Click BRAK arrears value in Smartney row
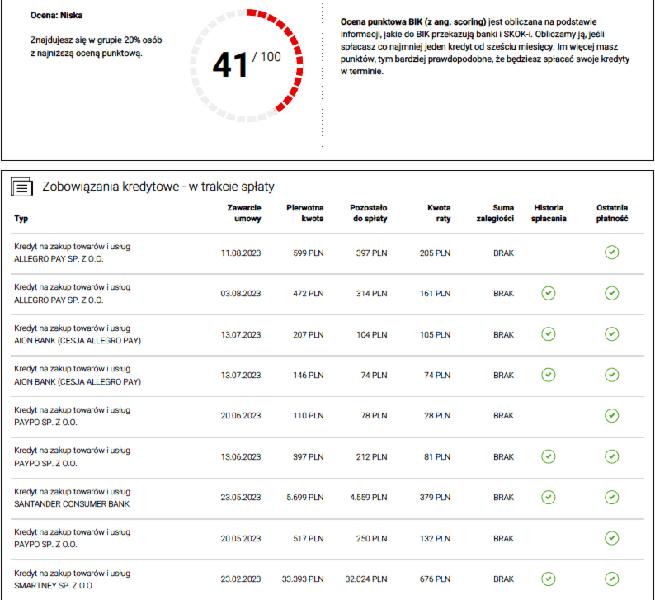The height and width of the screenshot is (600, 655). click(x=503, y=580)
